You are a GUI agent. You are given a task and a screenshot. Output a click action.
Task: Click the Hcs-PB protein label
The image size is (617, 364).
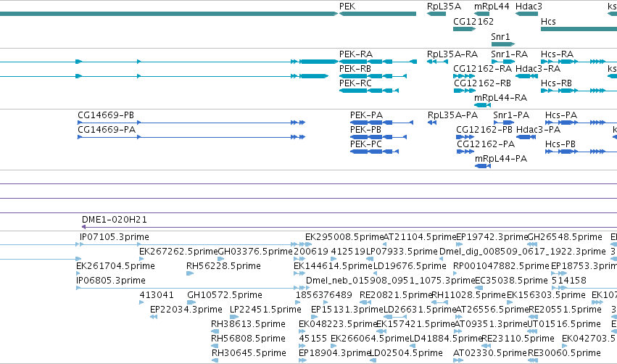point(560,144)
